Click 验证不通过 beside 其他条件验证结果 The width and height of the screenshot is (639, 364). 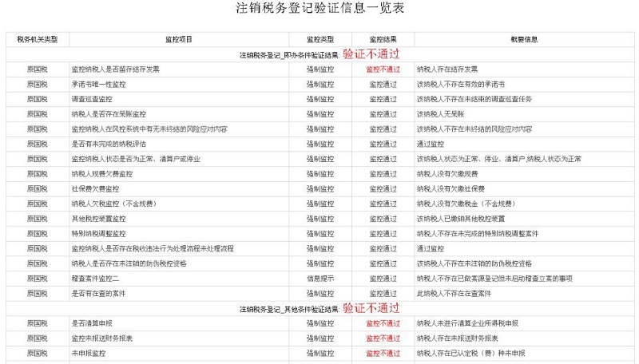tap(371, 308)
